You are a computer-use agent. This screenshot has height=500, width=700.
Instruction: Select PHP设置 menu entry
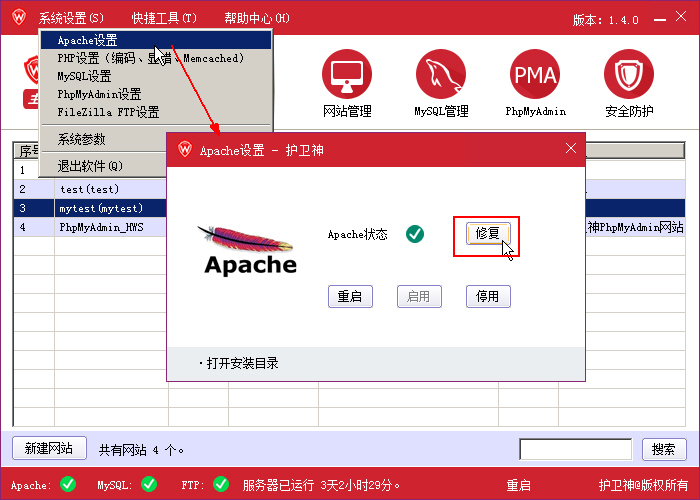(156, 58)
